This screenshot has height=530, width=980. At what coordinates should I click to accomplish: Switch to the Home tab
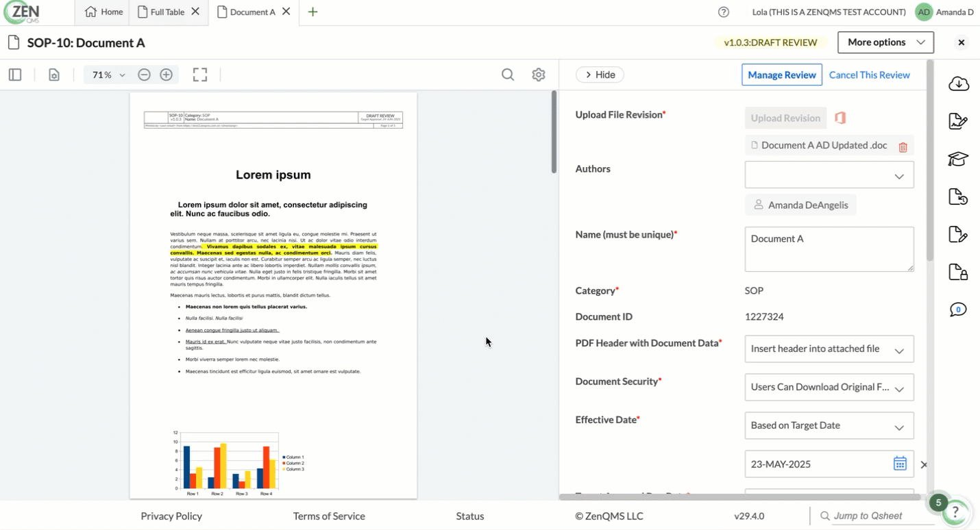(x=103, y=12)
